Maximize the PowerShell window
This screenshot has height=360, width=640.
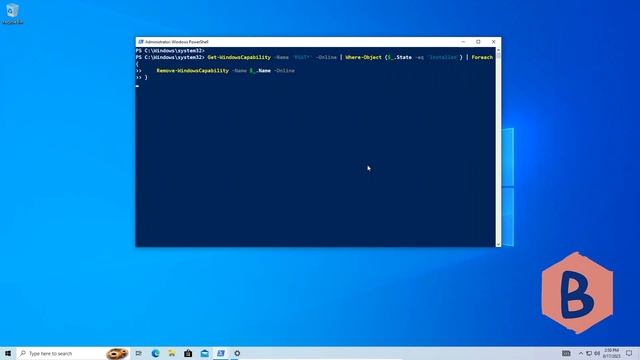coord(478,42)
